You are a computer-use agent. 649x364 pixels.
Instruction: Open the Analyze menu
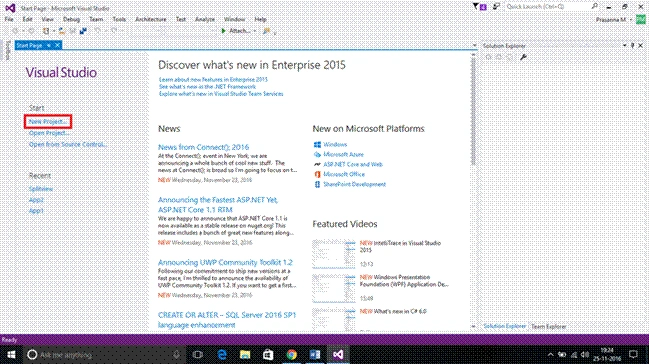(x=205, y=19)
